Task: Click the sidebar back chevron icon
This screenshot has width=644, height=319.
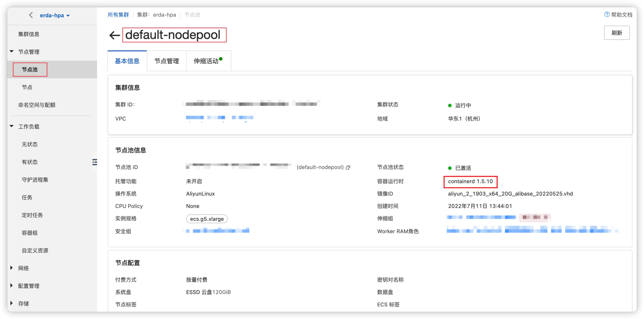Action: 31,15
